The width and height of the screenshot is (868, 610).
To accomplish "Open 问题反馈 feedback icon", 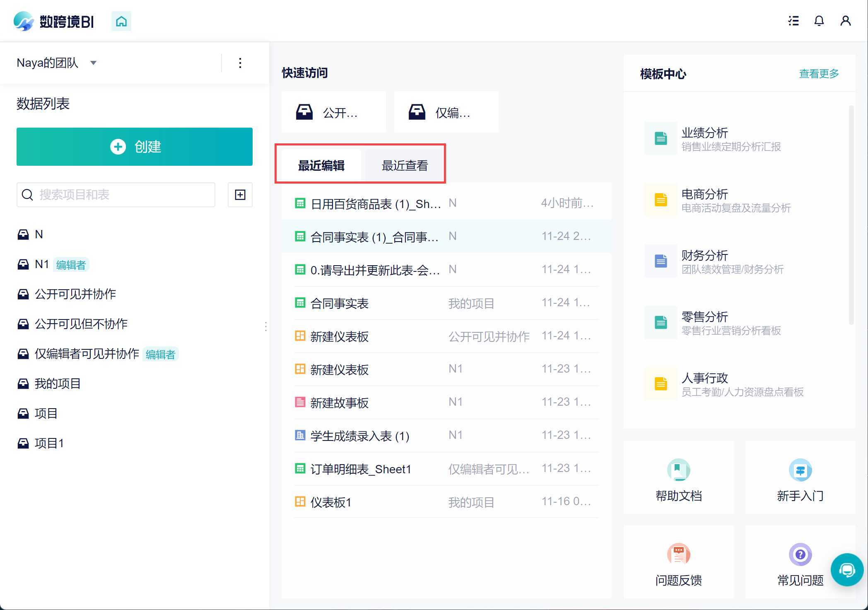I will [x=678, y=554].
